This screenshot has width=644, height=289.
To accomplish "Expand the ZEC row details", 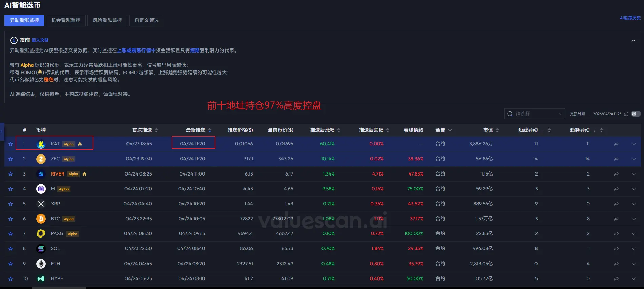I will coord(633,159).
